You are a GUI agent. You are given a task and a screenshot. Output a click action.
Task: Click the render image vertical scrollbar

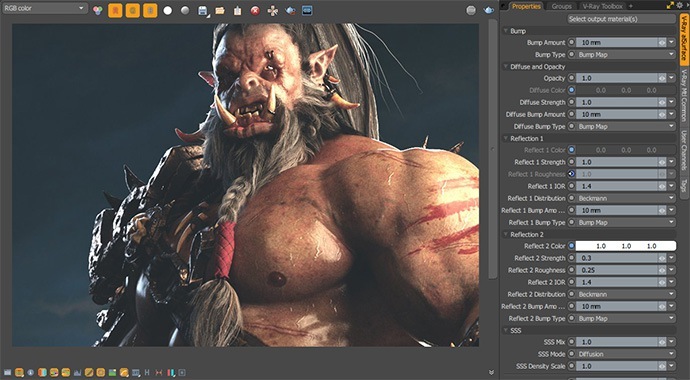click(493, 150)
